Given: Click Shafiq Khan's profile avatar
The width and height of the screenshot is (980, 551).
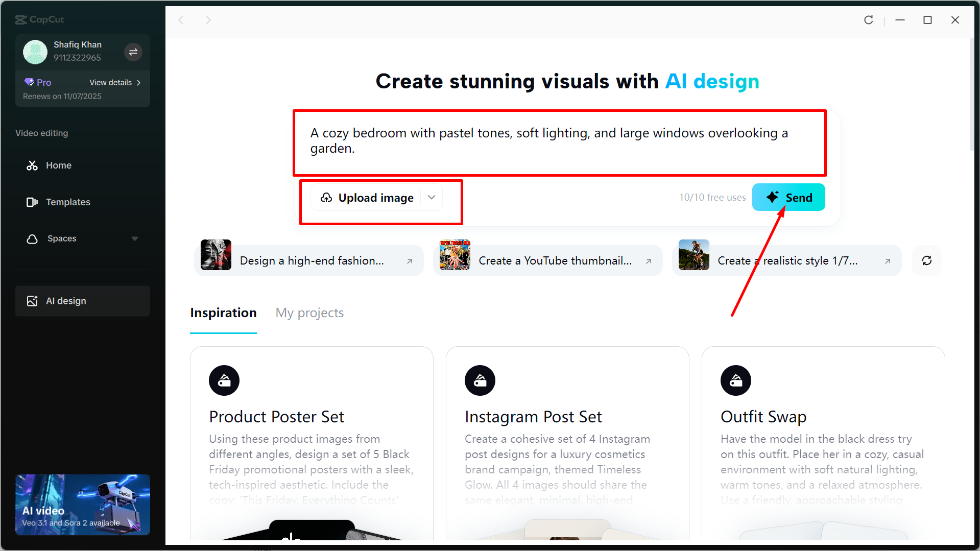Looking at the screenshot, I should click(x=35, y=52).
